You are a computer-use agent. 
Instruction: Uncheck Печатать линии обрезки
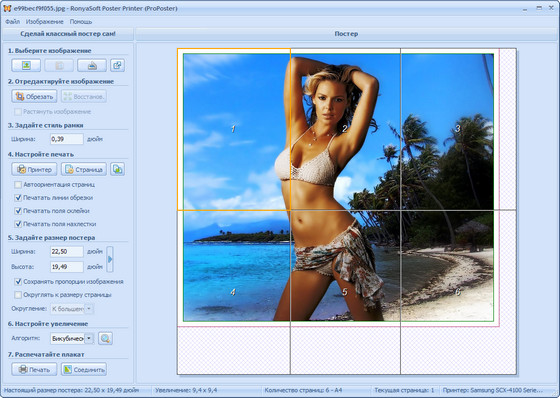pyautogui.click(x=18, y=198)
